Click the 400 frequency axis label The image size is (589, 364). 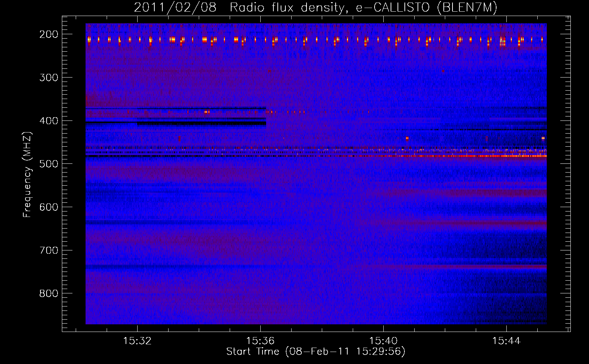pos(48,121)
